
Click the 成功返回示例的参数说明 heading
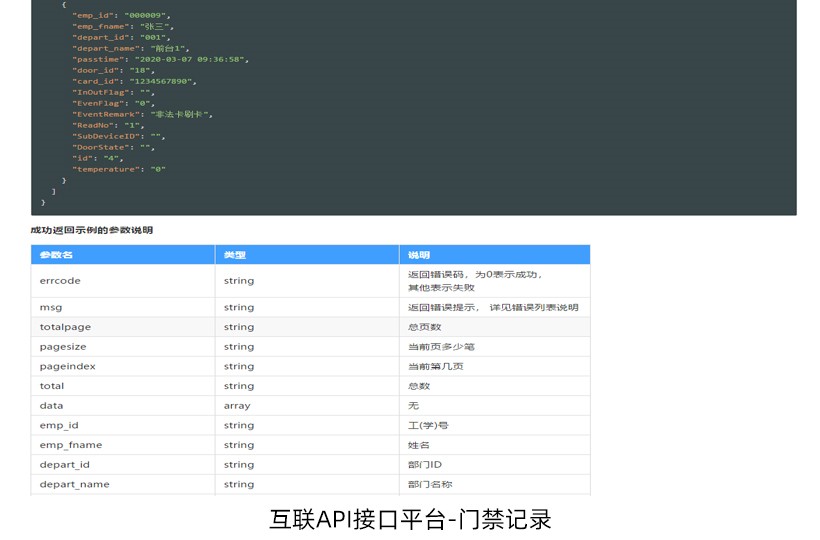(x=92, y=230)
